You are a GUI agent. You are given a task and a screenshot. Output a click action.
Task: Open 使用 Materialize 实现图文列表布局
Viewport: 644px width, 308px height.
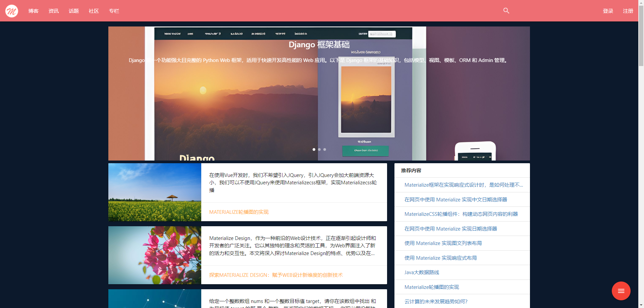click(x=443, y=243)
